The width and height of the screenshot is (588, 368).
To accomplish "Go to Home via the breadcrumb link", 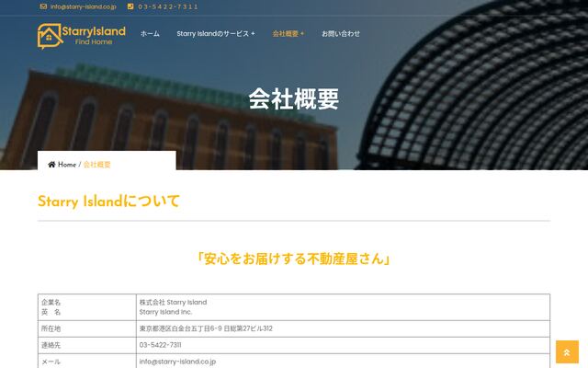I will [67, 165].
